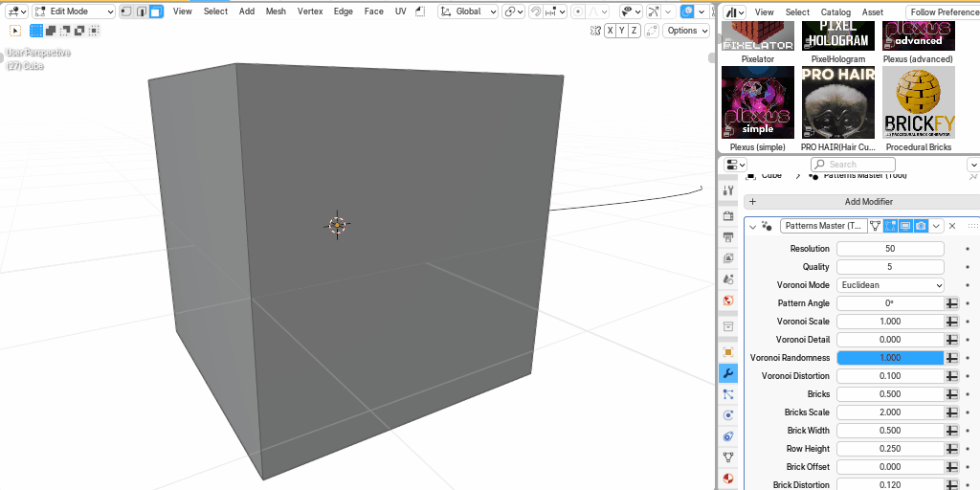Viewport: 980px width, 490px height.
Task: Switch to edge select mode
Action: pyautogui.click(x=141, y=11)
